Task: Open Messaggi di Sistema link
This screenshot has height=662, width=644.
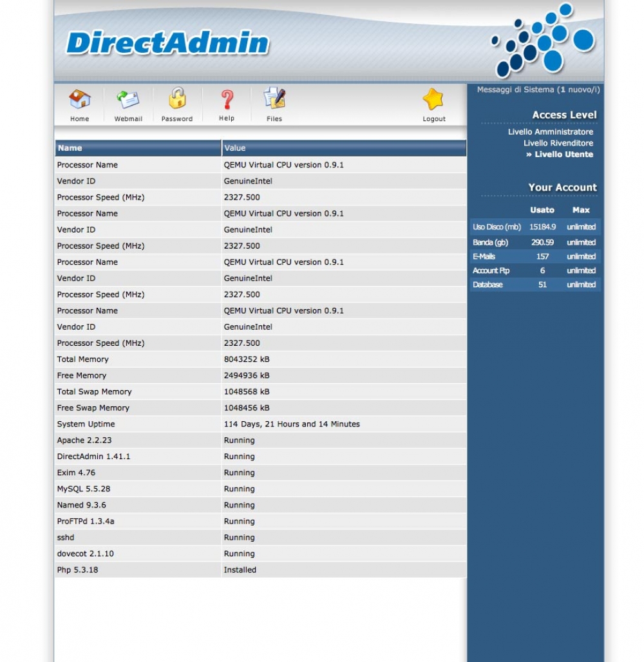Action: coord(538,90)
